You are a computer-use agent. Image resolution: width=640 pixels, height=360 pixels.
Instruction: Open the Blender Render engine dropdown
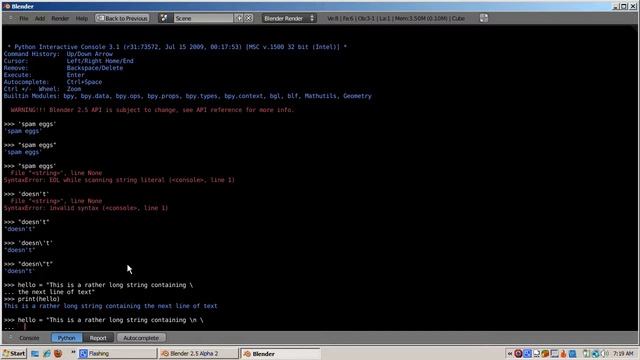[x=289, y=18]
